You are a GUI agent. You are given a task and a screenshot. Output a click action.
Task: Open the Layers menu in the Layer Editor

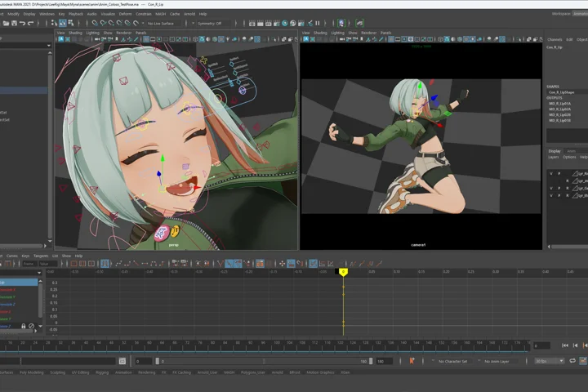point(554,157)
